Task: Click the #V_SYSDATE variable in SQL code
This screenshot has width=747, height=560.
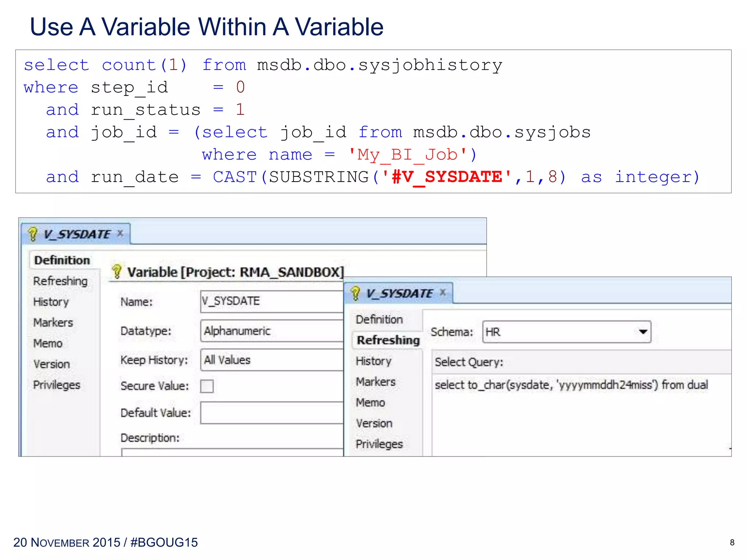Action: point(447,177)
